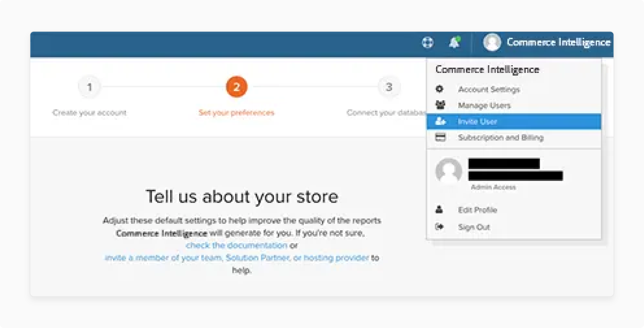Select "Account Settings" from the account menu
This screenshot has height=328, width=644.
489,89
